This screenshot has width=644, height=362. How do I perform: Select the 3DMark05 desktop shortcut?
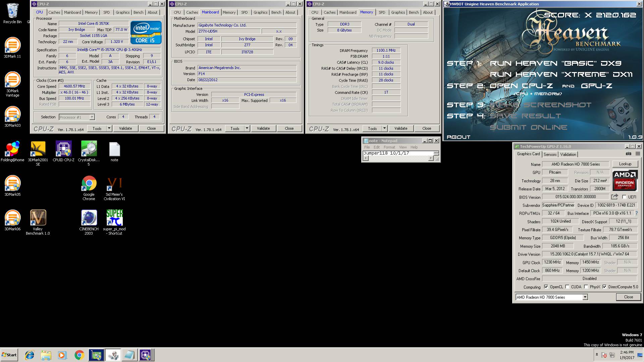coord(12,186)
